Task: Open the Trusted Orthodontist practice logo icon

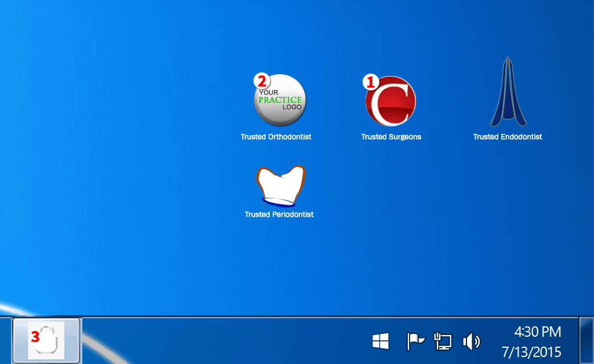Action: pyautogui.click(x=280, y=100)
